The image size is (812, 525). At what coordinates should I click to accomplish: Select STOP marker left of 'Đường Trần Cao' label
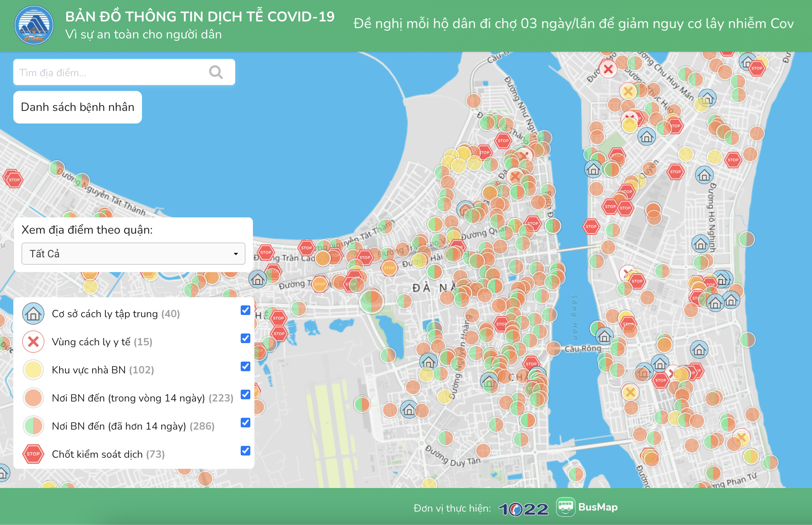[x=265, y=252]
